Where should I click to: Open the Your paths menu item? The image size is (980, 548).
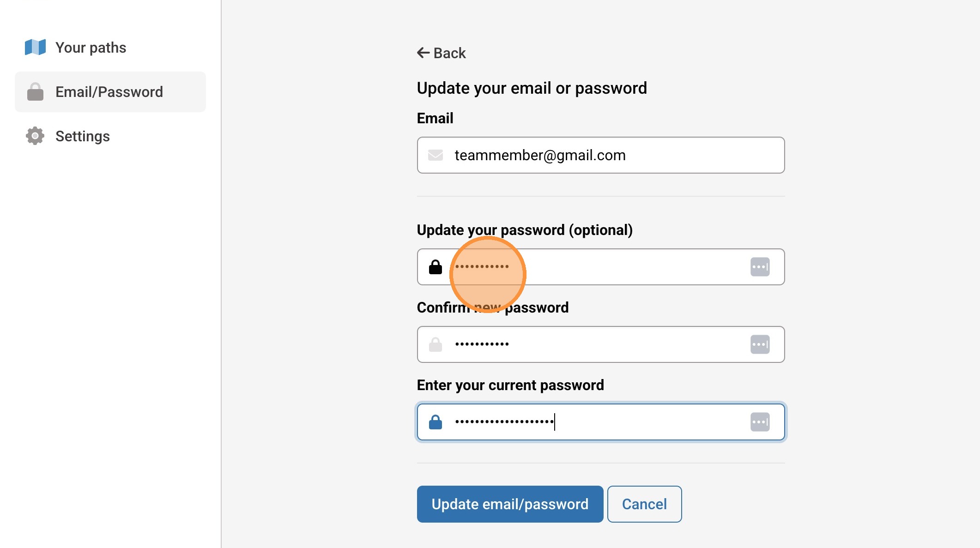coord(91,48)
